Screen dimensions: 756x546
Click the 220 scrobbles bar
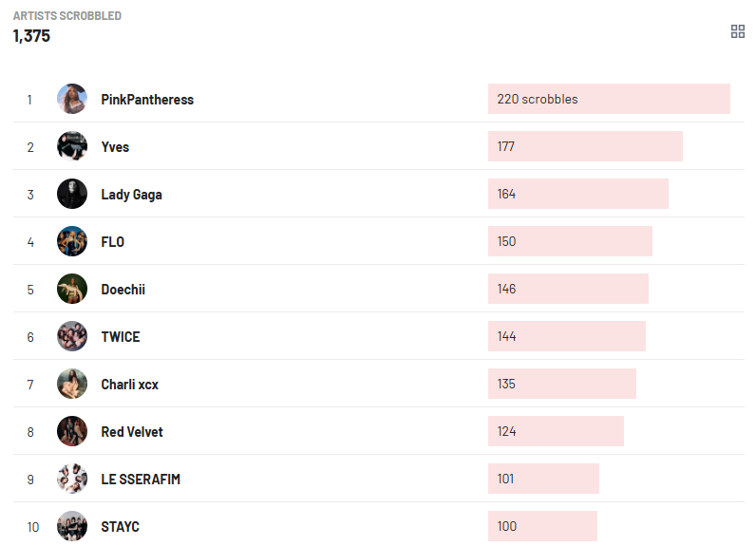click(609, 99)
